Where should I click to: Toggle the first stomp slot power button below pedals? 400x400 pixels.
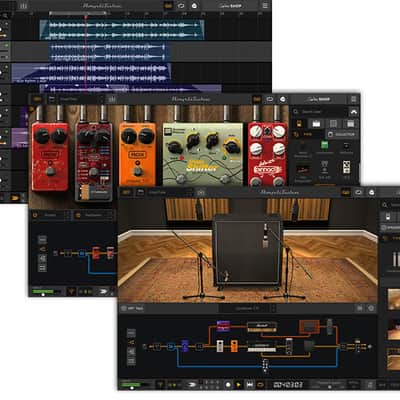point(35,215)
